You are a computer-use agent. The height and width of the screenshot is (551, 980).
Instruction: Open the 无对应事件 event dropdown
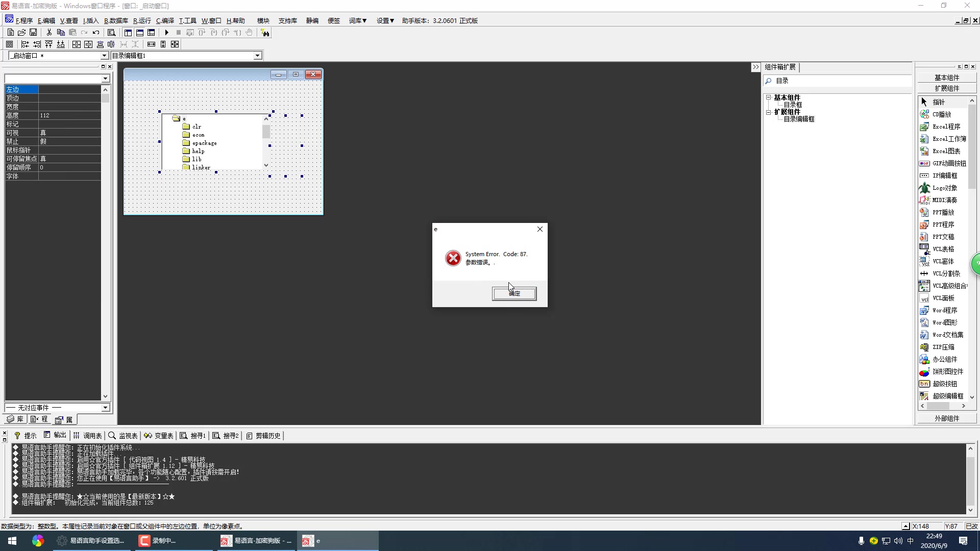(105, 408)
